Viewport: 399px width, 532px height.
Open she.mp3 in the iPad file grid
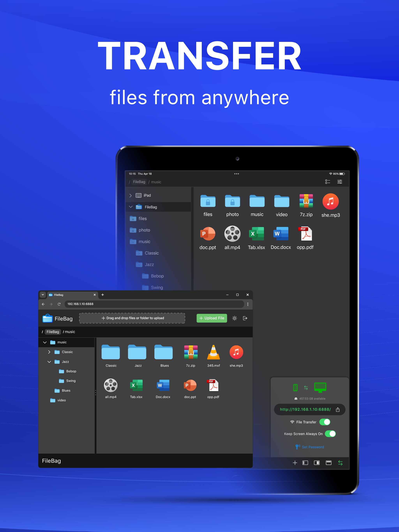(x=331, y=206)
